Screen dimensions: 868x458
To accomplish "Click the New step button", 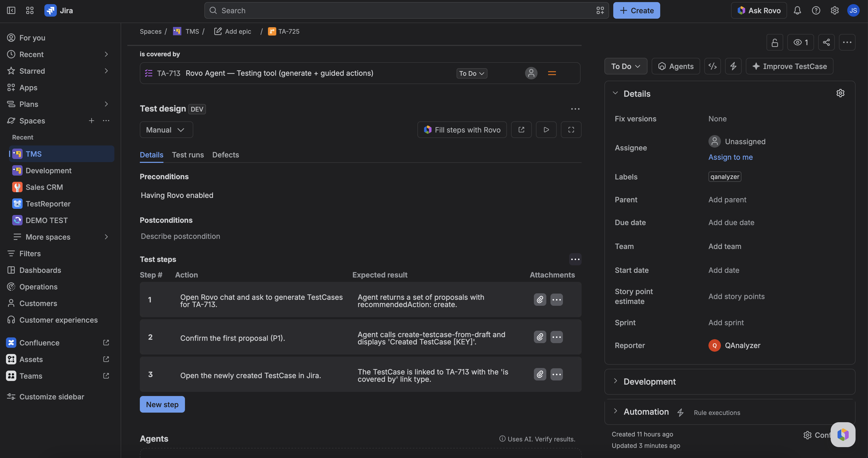I will pyautogui.click(x=162, y=405).
